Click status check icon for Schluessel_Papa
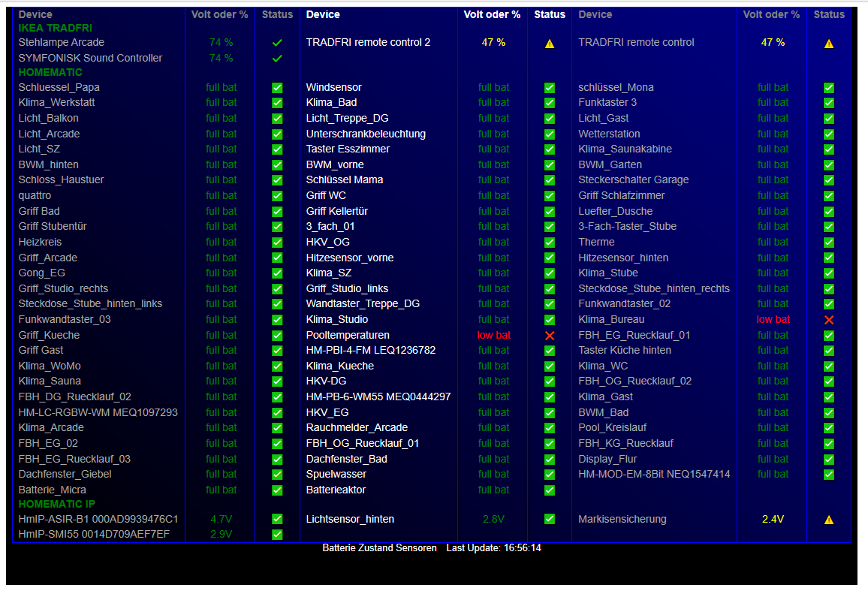The image size is (868, 600). (277, 87)
